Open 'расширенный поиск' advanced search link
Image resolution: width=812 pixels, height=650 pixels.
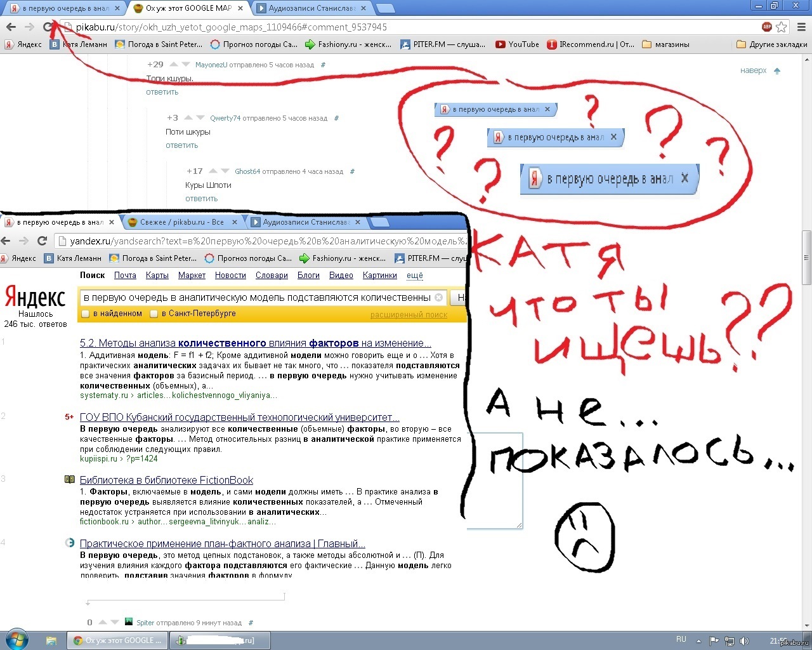[409, 315]
